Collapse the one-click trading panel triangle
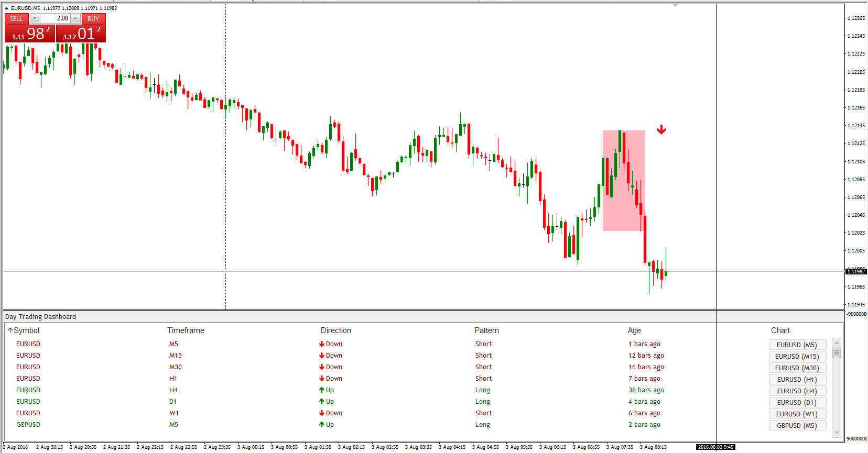Image resolution: width=868 pixels, height=453 pixels. pos(7,8)
